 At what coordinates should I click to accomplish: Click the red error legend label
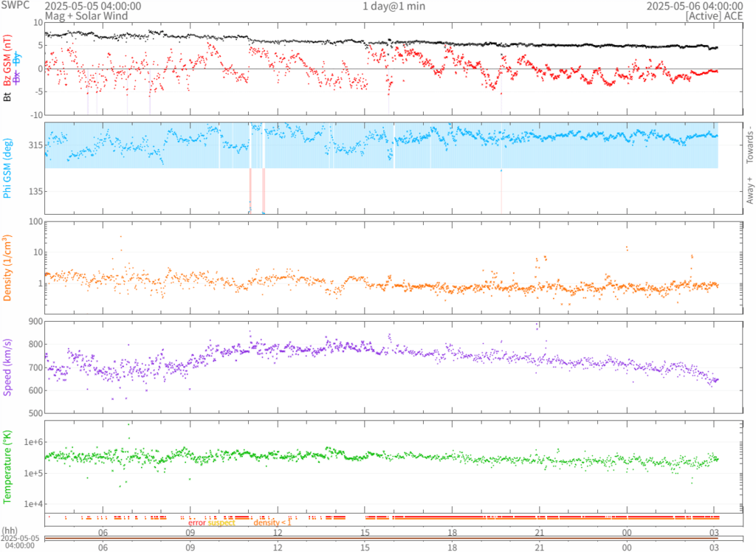[x=197, y=522]
